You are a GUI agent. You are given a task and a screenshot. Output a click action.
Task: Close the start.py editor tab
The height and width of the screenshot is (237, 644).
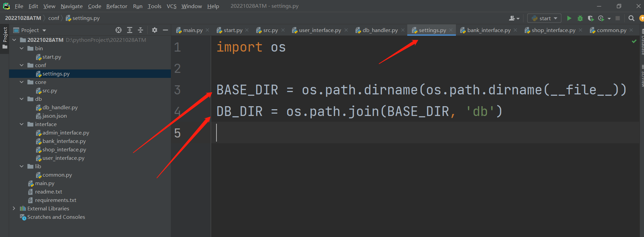pyautogui.click(x=247, y=30)
